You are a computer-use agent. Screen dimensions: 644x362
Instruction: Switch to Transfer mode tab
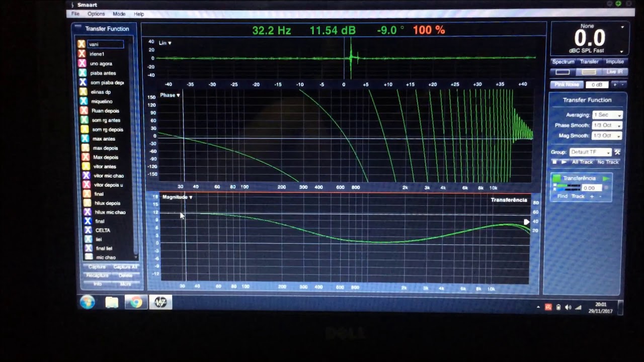(x=589, y=62)
